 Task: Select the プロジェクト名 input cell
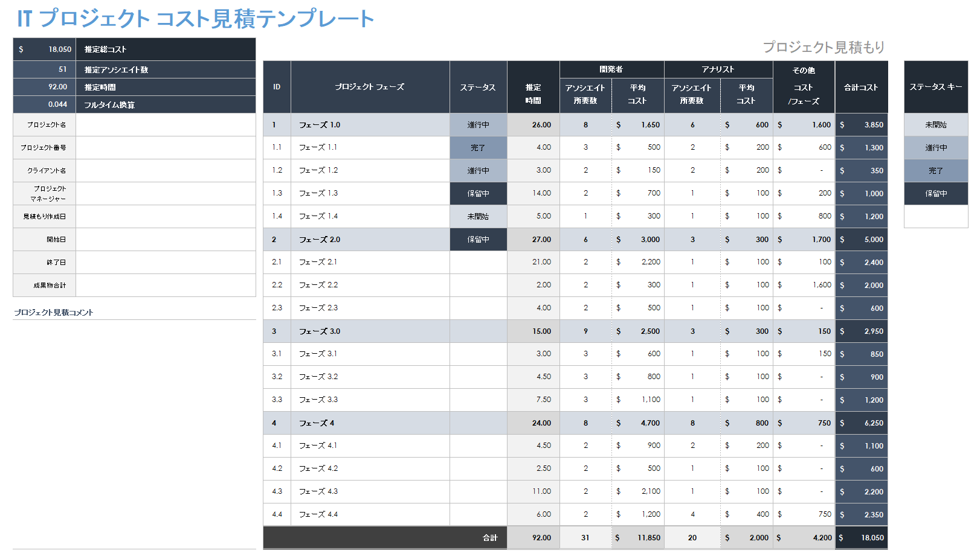click(166, 125)
